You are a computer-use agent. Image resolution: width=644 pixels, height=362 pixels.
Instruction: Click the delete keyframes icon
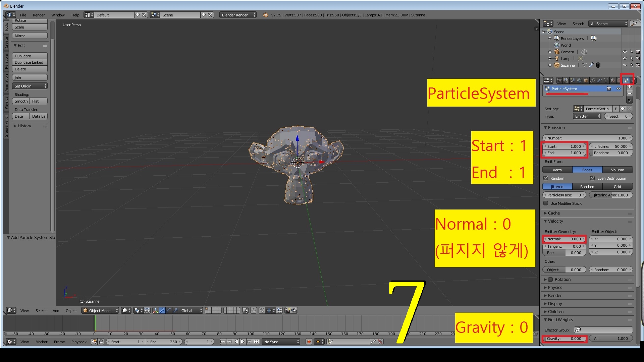380,342
